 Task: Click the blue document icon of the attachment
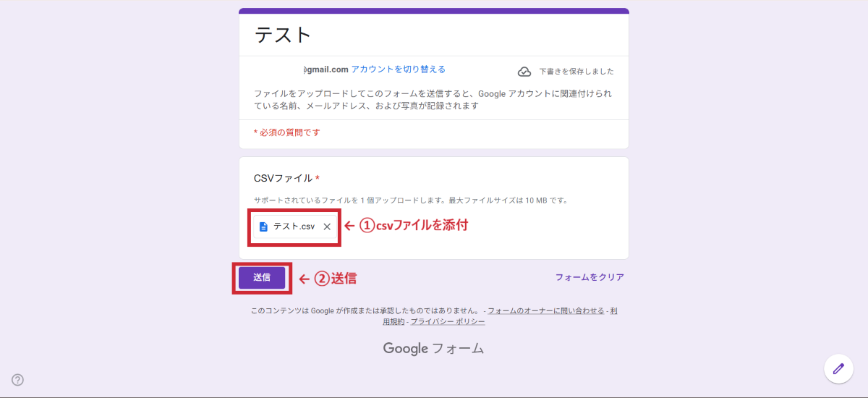(x=263, y=226)
